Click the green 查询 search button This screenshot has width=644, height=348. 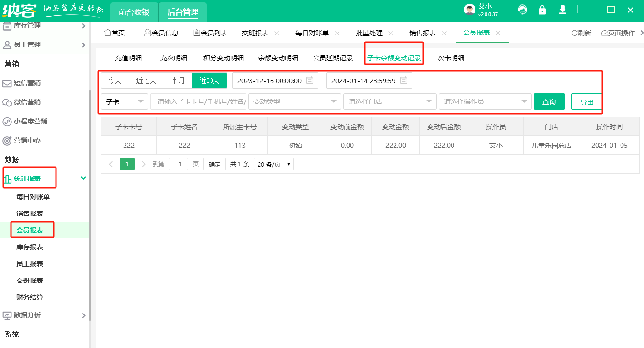[x=549, y=101]
